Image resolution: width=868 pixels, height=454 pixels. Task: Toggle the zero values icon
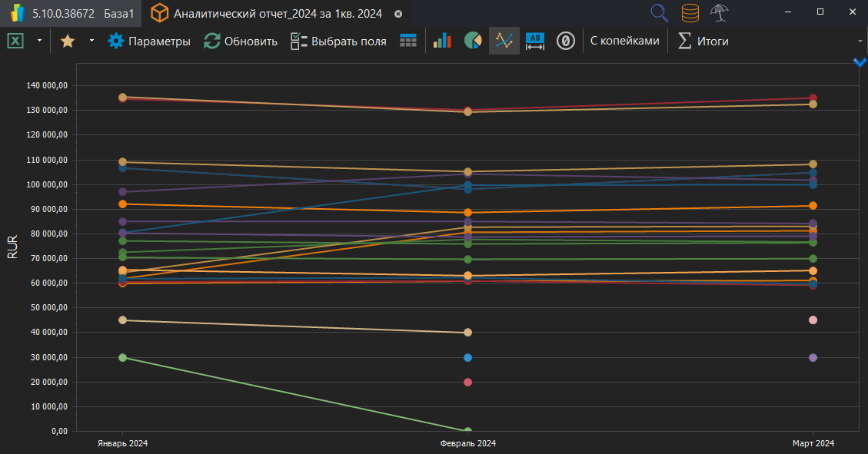566,41
